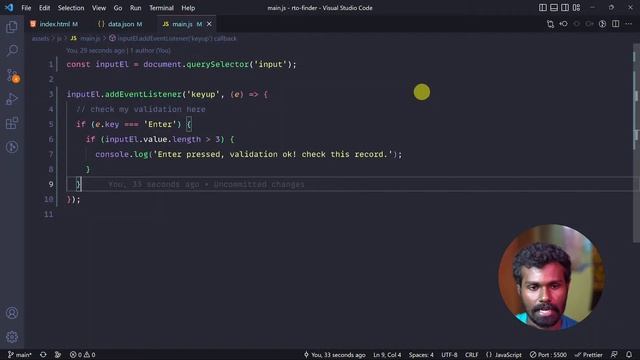Close the main.js tab
The width and height of the screenshot is (640, 360).
coord(209,24)
